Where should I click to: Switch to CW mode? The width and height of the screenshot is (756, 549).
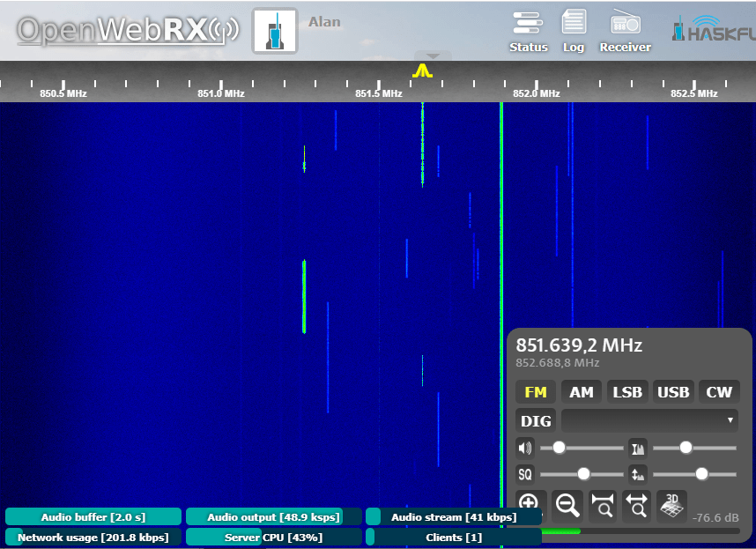pyautogui.click(x=719, y=391)
